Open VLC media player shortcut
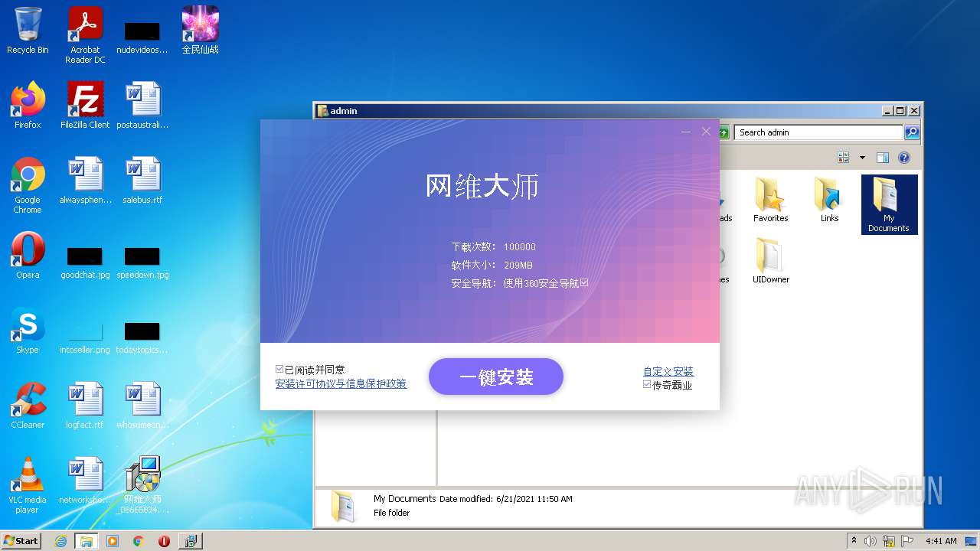The height and width of the screenshot is (551, 980). pos(28,485)
